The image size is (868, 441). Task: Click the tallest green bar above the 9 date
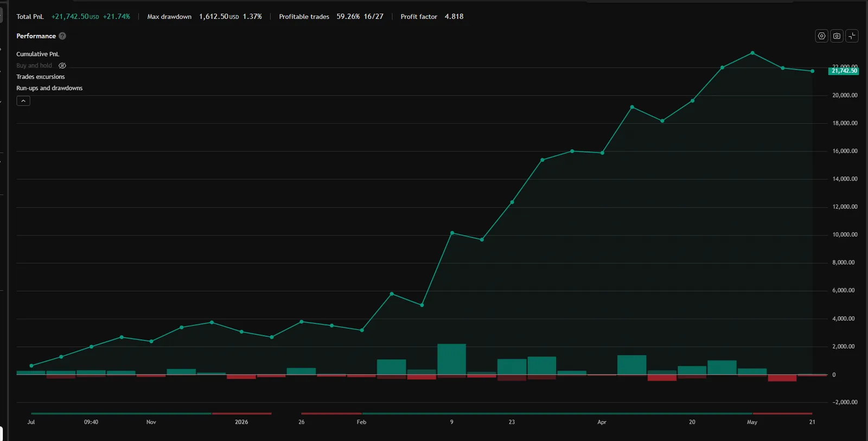[452, 359]
